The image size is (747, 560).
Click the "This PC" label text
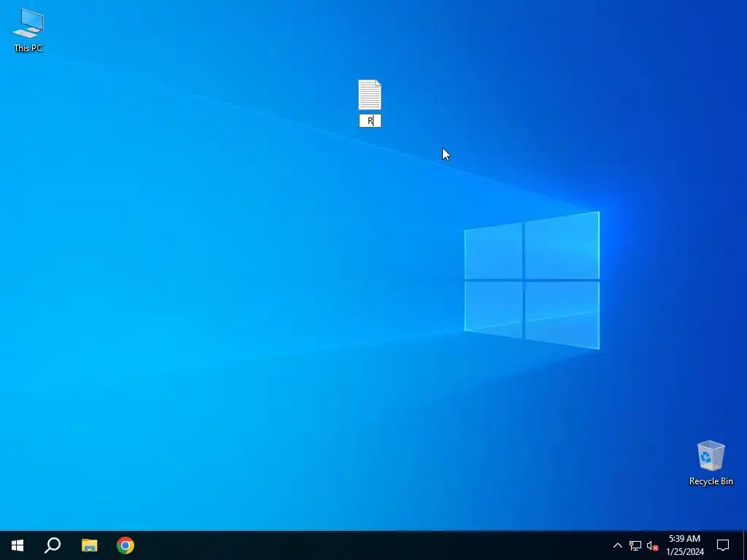click(28, 48)
